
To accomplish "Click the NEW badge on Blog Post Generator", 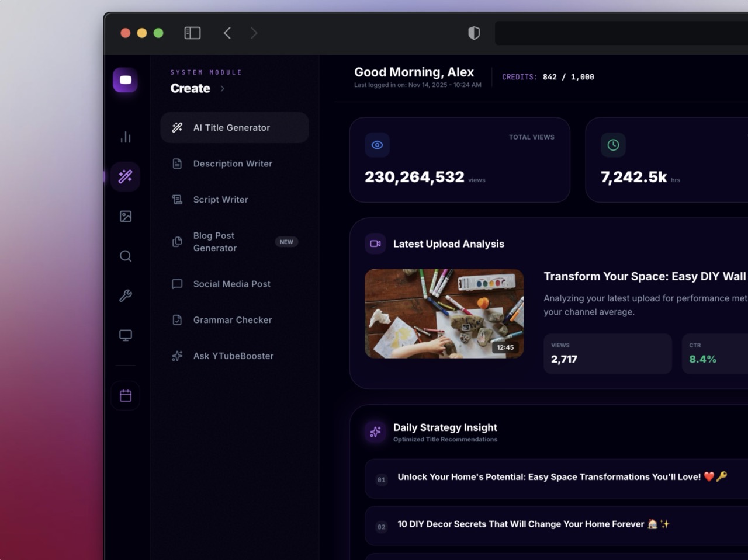I will (286, 242).
